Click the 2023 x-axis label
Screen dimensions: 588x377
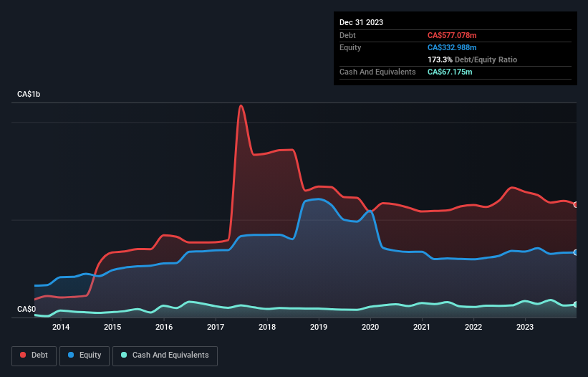click(525, 327)
